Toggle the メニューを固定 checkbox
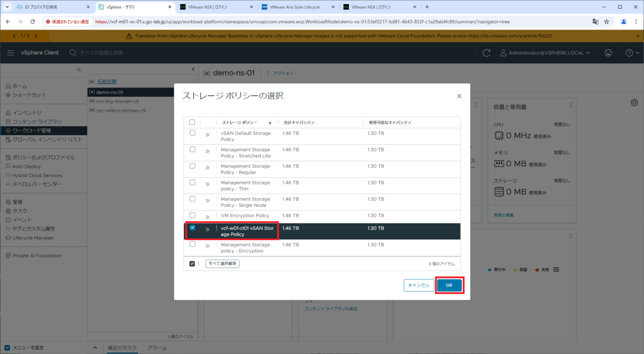This screenshot has height=354, width=644. point(7,348)
